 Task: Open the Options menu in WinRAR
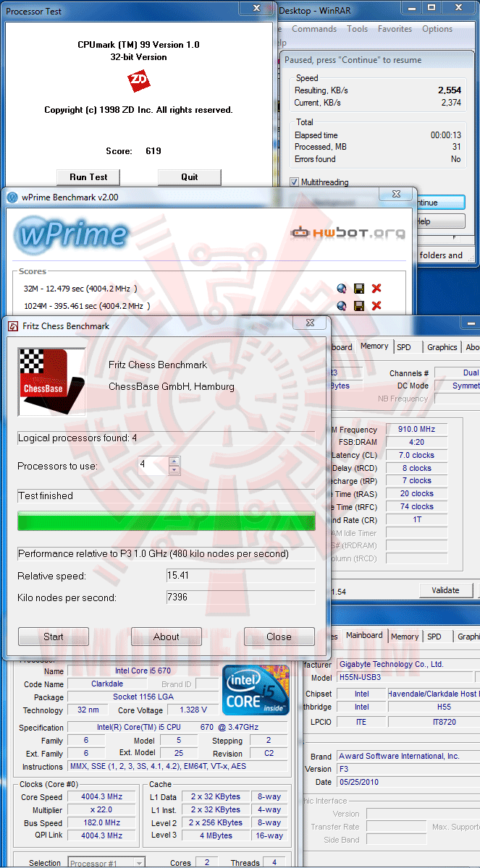(437, 29)
